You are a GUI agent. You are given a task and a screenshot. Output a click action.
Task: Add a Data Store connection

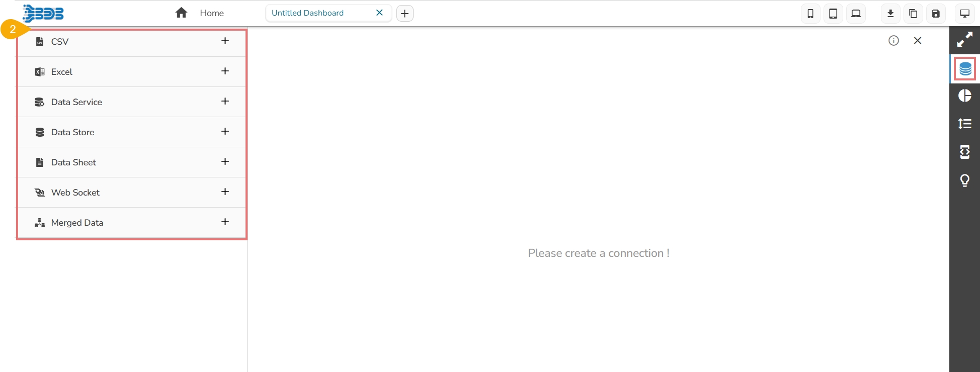click(x=225, y=131)
